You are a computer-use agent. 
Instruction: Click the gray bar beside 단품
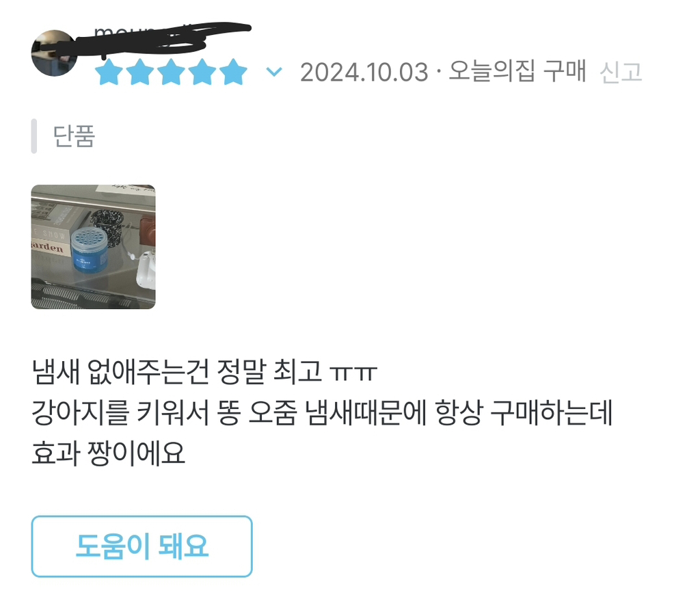pos(34,136)
